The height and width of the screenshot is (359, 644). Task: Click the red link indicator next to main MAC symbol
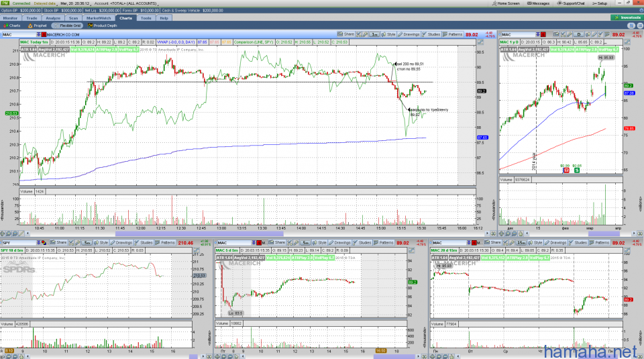click(x=44, y=34)
